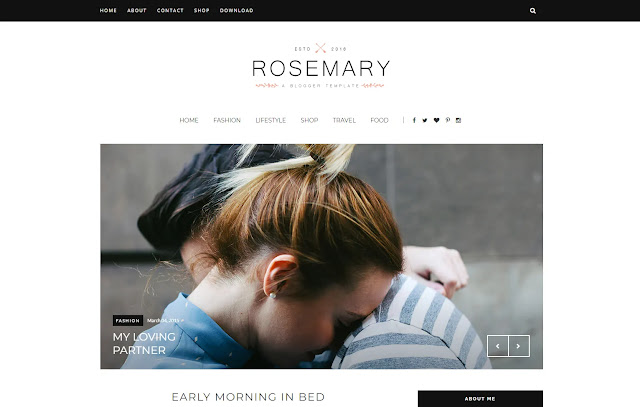
Task: Advance to next slide arrow
Action: pyautogui.click(x=519, y=346)
